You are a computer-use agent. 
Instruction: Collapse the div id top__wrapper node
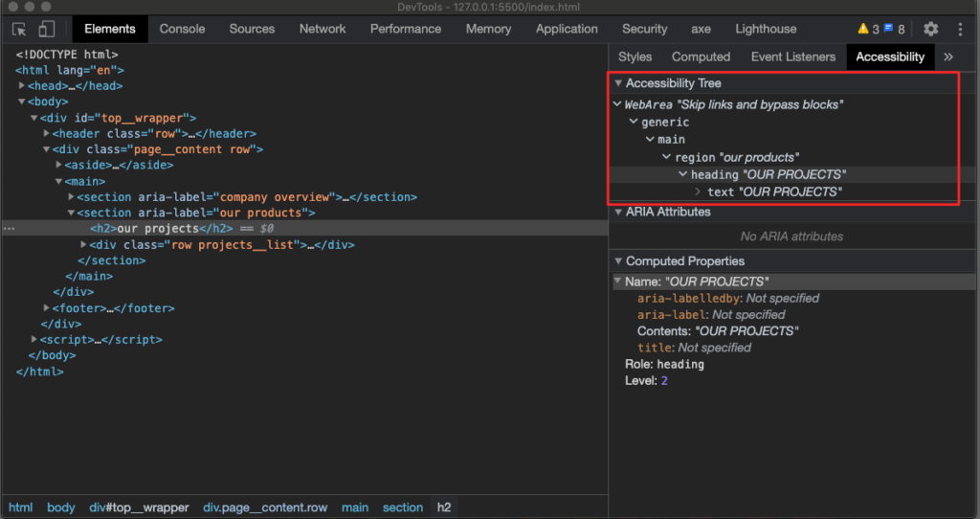click(34, 118)
